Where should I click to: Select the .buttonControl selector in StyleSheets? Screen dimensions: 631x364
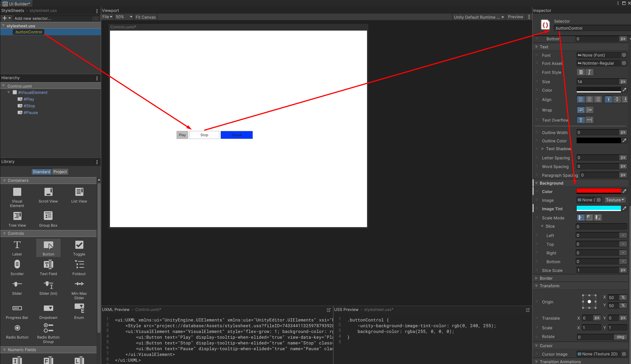(28, 32)
